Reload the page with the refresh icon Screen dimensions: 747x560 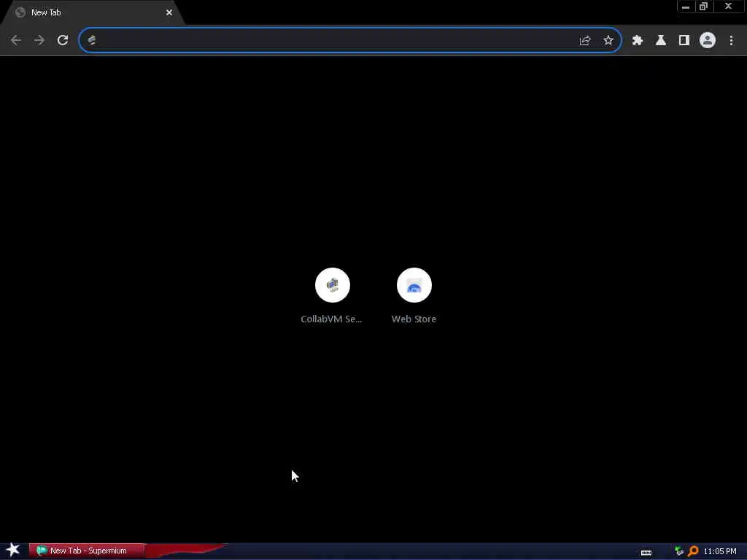tap(63, 41)
